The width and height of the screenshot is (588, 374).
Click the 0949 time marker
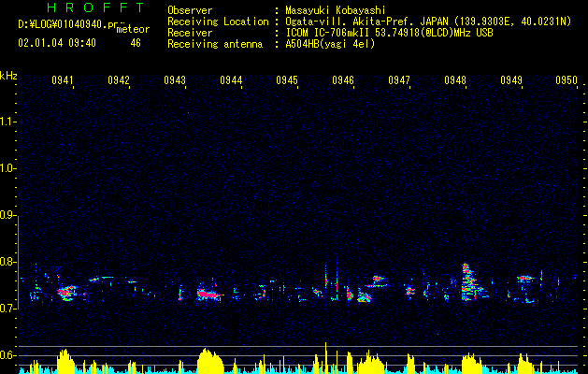coord(511,80)
